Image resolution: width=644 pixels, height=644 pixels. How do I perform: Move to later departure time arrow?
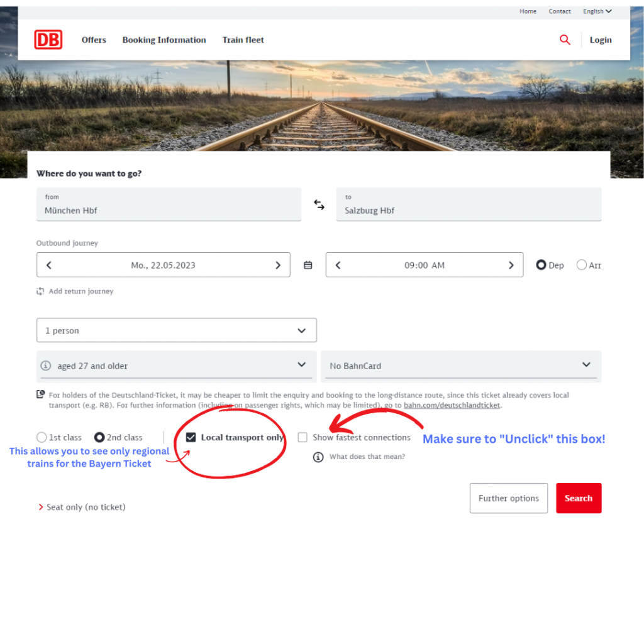click(511, 265)
